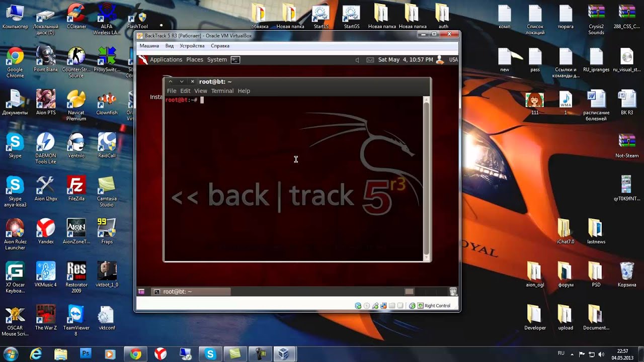Open the System menu in GNOME panel
Viewport: 644px width, 362px height.
coord(217,59)
